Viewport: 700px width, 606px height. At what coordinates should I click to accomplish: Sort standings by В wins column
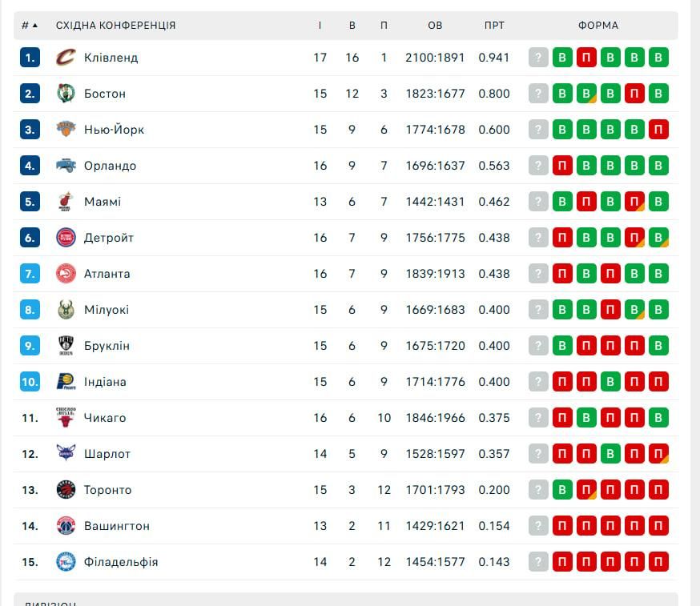point(352,26)
